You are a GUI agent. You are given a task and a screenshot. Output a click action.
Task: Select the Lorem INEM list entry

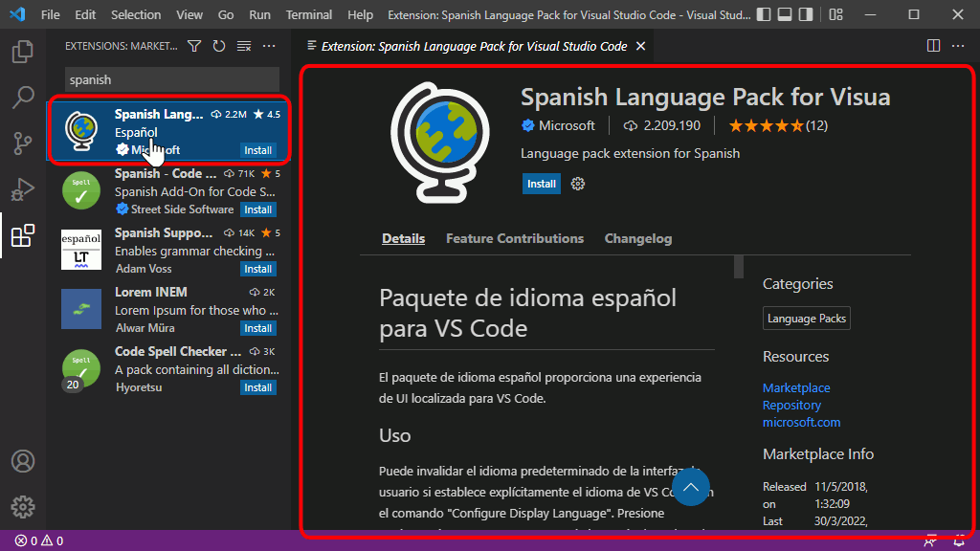(168, 309)
